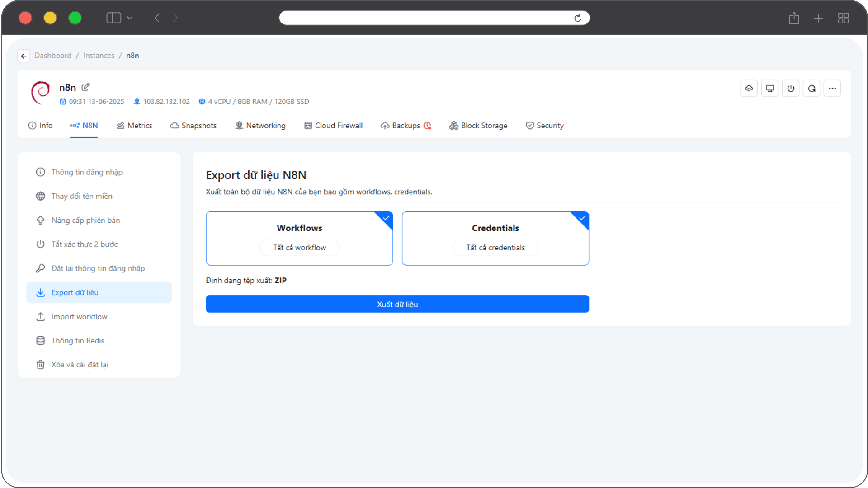Open the more options ellipsis button
Viewport: 868px width, 488px height.
click(x=832, y=89)
